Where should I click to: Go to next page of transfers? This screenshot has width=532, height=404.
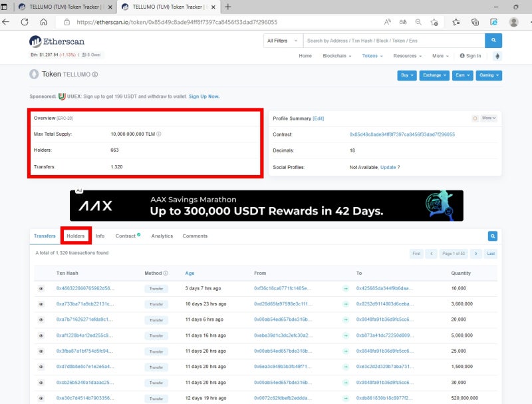[476, 254]
